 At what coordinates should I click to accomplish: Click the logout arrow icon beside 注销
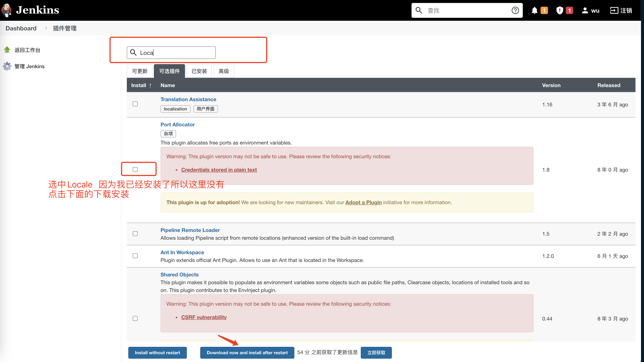614,10
